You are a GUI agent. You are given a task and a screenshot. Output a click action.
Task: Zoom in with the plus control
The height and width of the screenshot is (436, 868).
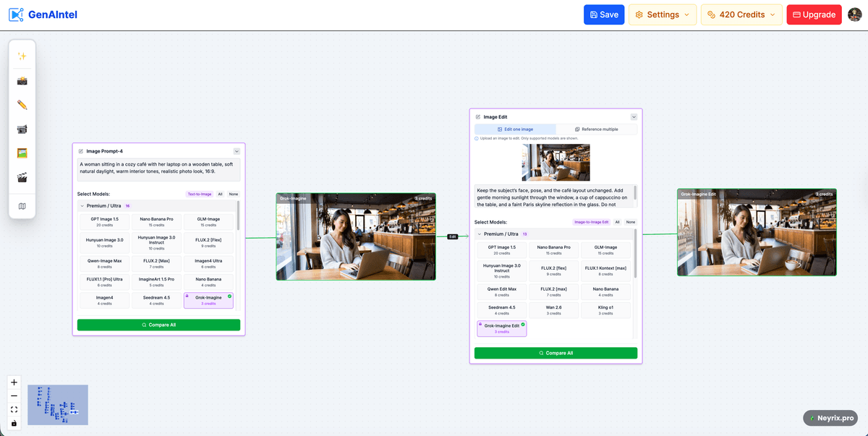pos(14,382)
